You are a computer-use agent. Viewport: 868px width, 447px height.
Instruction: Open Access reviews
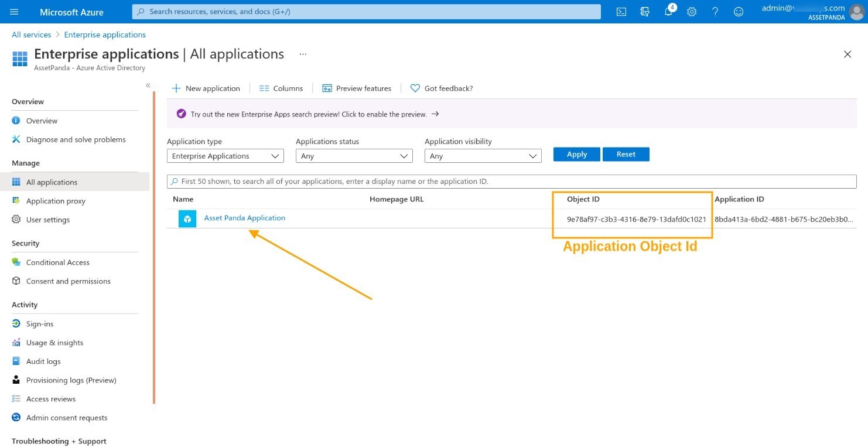(51, 399)
